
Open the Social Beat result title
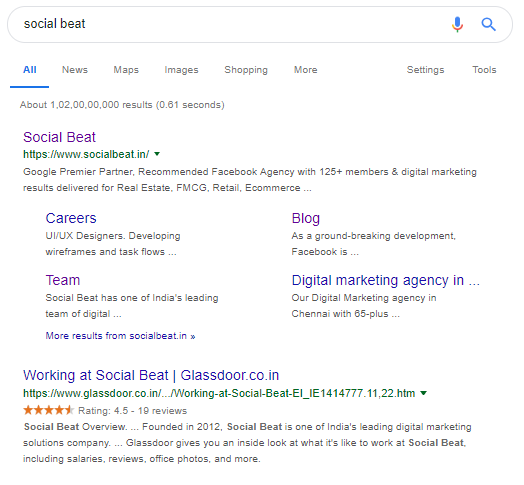coord(59,137)
